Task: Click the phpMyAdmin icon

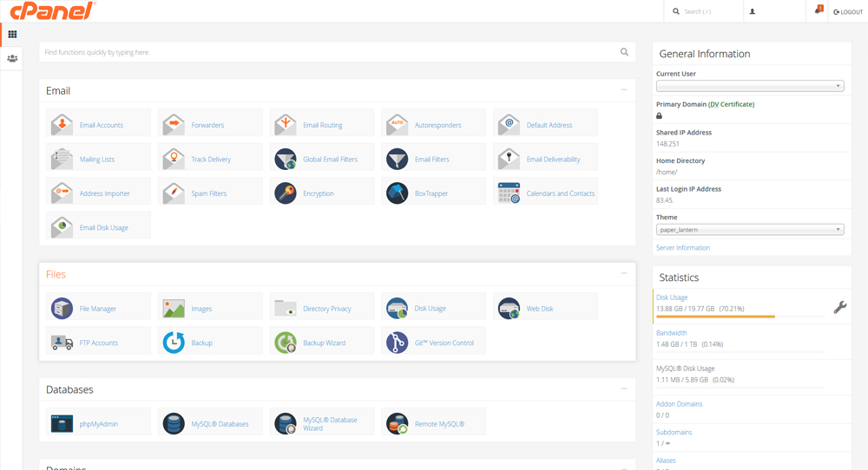Action: [62, 423]
